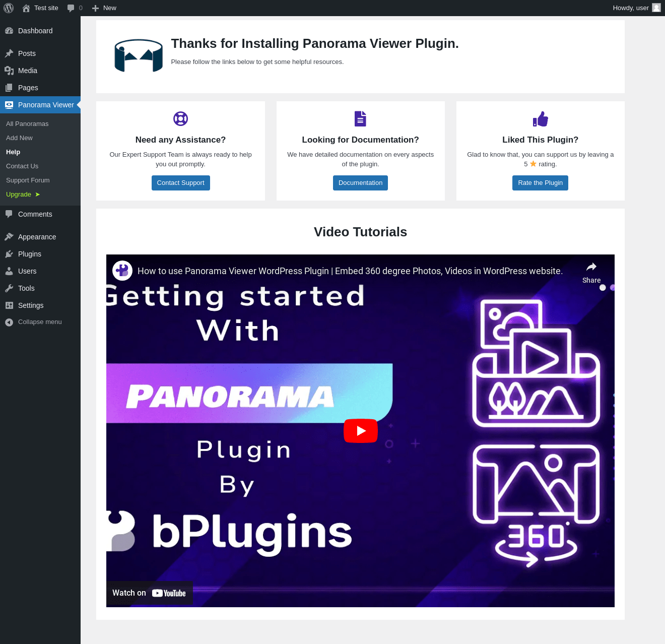Screen dimensions: 665x644
Task: Click Rate the Plugin button
Action: click(x=540, y=183)
